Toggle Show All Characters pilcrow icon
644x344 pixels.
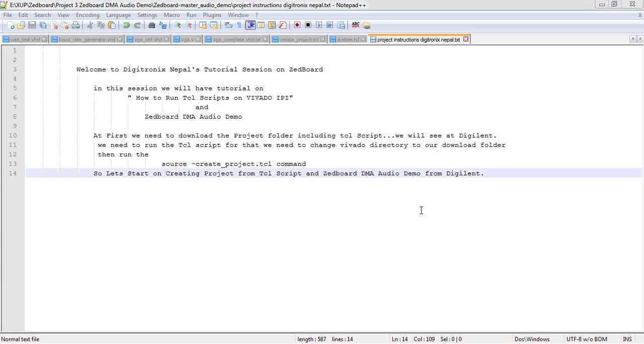click(239, 25)
